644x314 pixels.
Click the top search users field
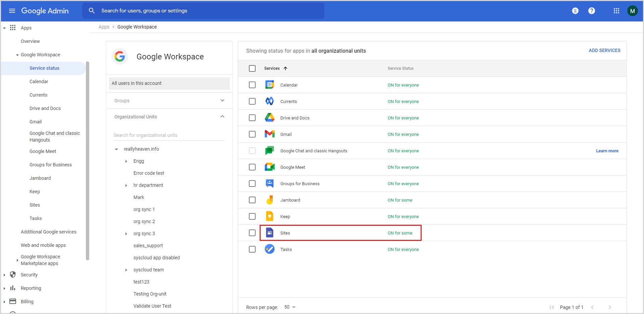pos(203,11)
